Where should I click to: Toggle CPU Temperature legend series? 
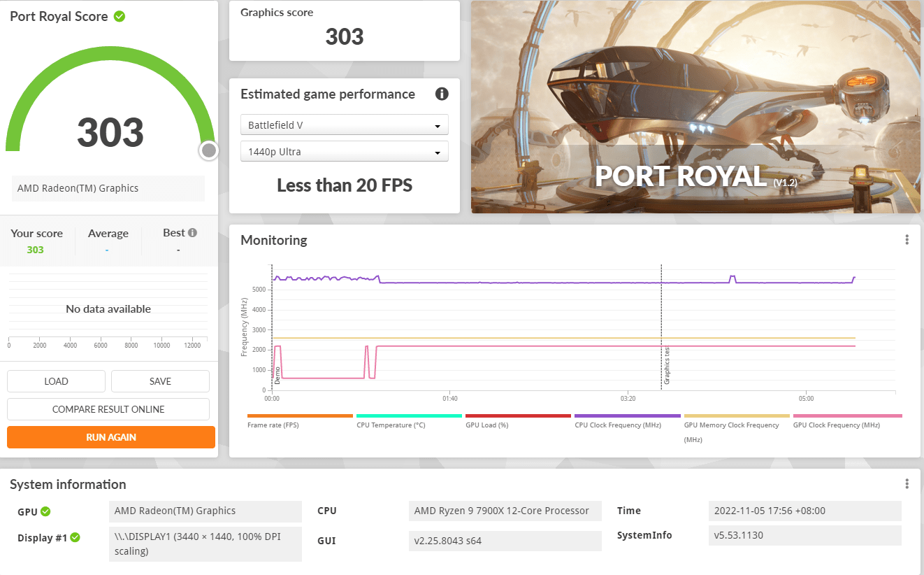[x=409, y=421]
